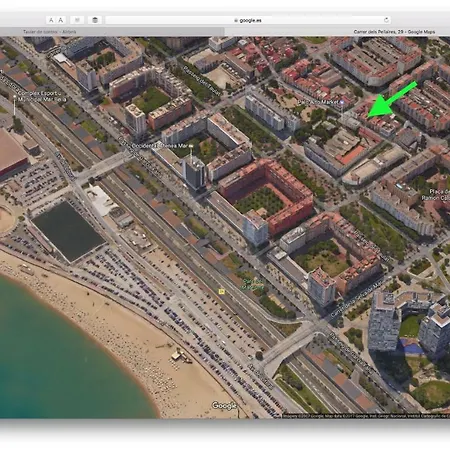Click the Complex Esportiu Municipal Mar Bella marker
This screenshot has width=450, height=450.
click(14, 97)
